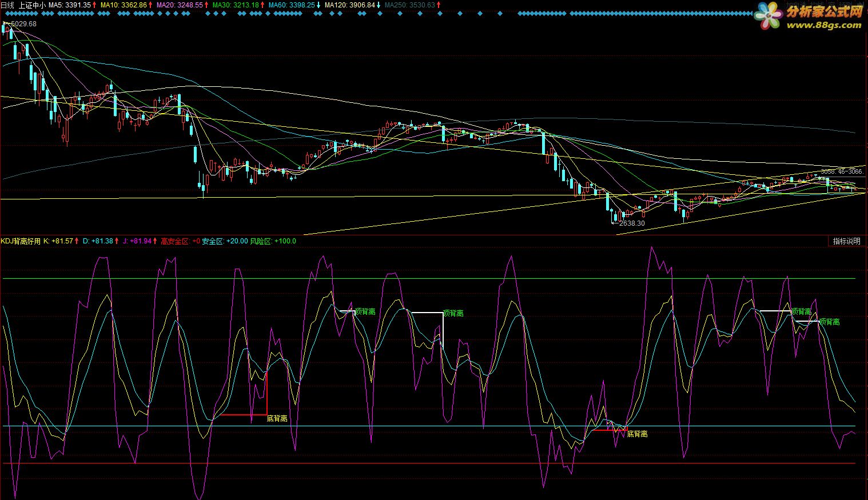Click the 安全区: +20.00 label

click(x=225, y=241)
